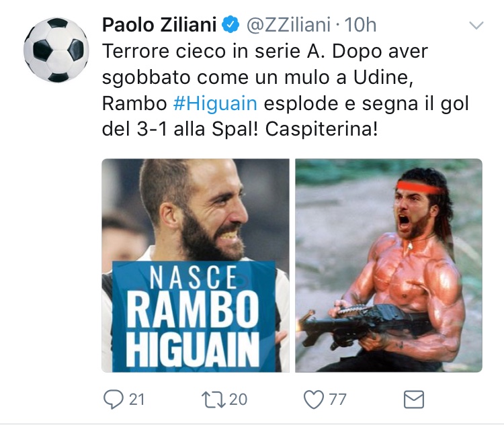Open the soccer ball profile avatar

point(56,50)
